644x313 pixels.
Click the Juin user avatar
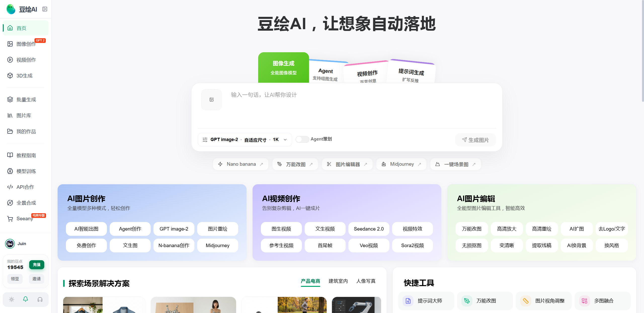click(10, 244)
